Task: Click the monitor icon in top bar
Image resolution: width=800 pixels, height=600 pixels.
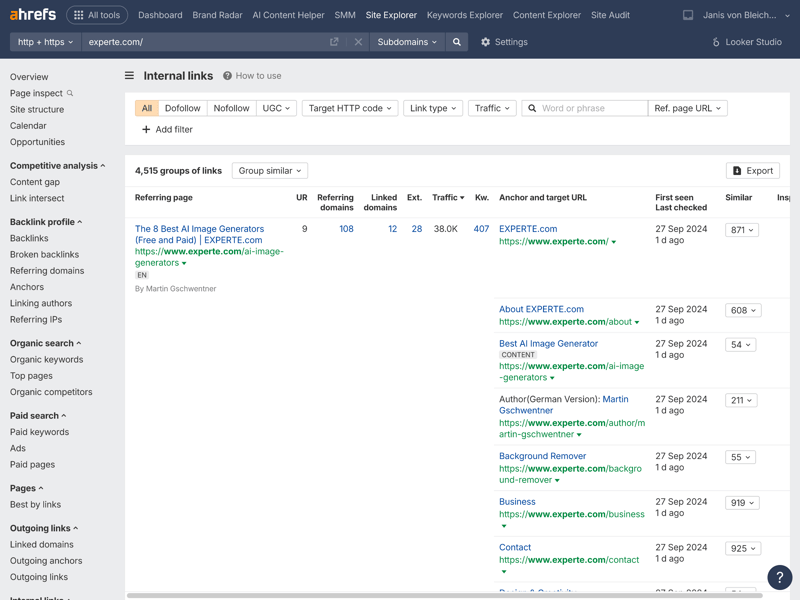Action: click(x=688, y=15)
